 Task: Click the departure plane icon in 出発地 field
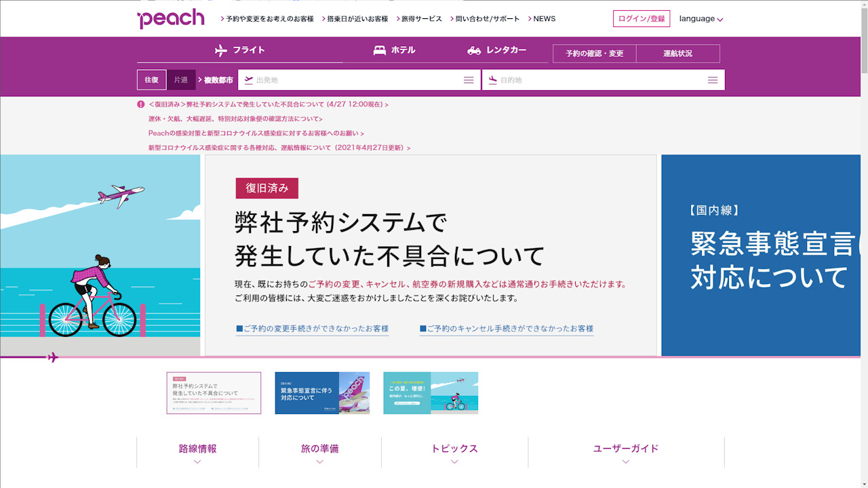pos(248,79)
